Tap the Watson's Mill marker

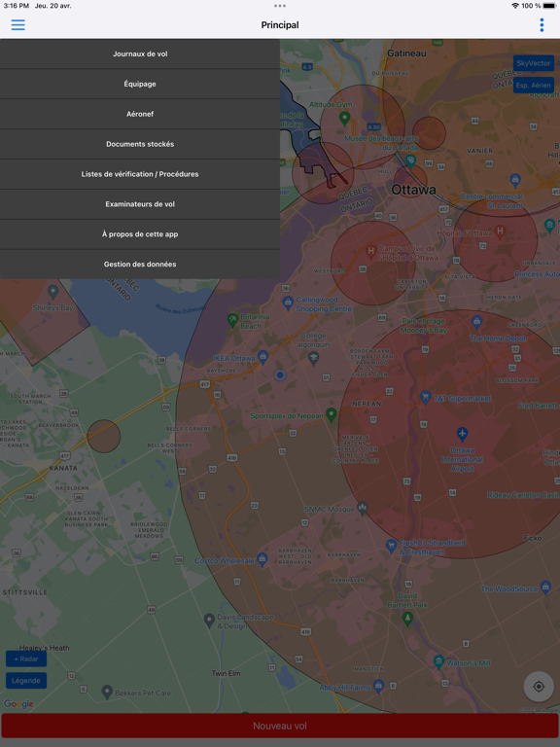438,661
